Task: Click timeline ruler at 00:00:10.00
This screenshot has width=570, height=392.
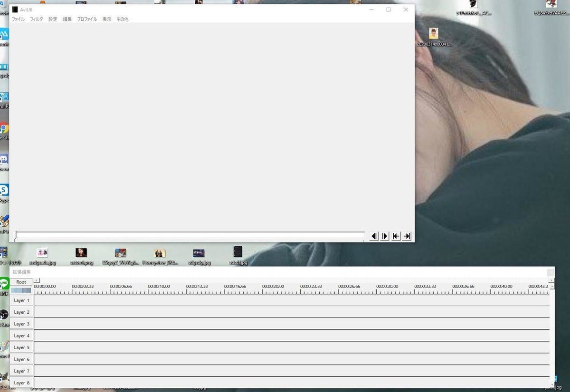Action: (x=159, y=287)
